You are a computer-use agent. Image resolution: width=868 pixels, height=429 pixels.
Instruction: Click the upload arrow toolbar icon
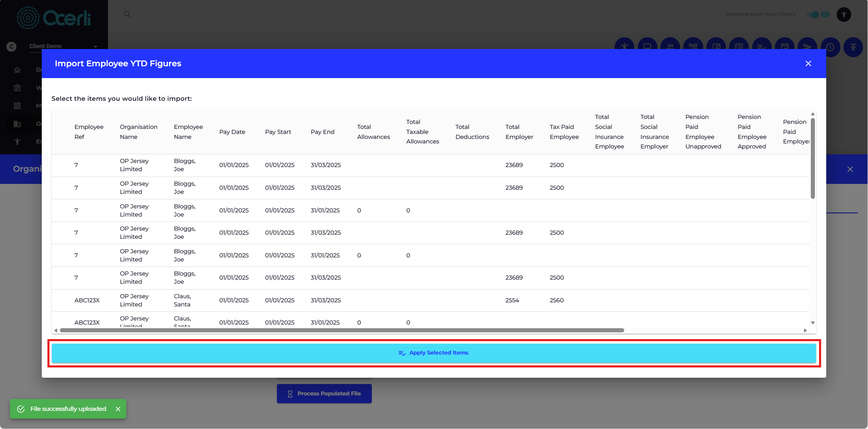pos(853,47)
